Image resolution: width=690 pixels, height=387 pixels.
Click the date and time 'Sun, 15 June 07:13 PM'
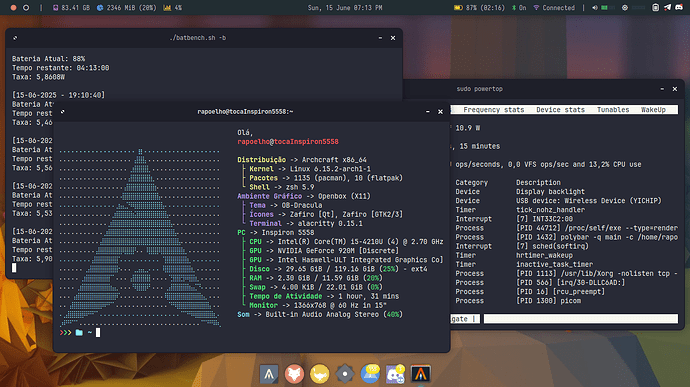(x=345, y=7)
